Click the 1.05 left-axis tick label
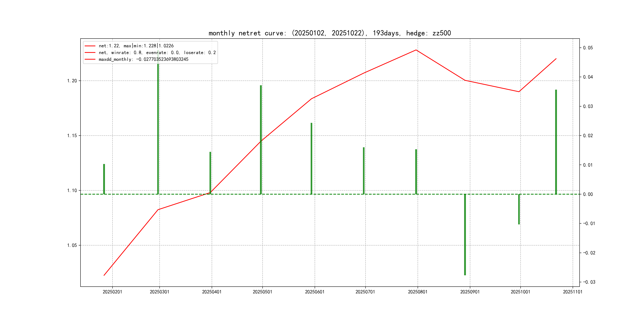The width and height of the screenshot is (644, 322). (x=72, y=245)
